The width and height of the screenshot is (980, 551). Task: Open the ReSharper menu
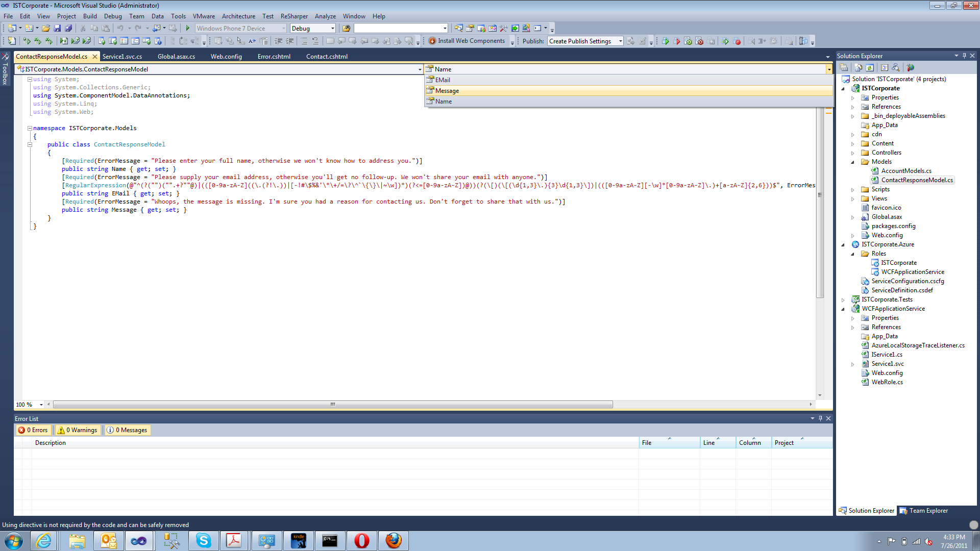tap(294, 16)
